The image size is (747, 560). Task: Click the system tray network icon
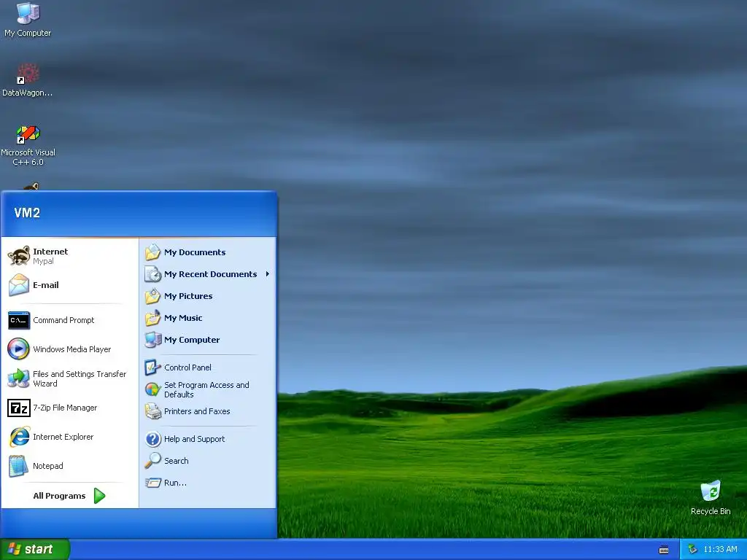[693, 550]
